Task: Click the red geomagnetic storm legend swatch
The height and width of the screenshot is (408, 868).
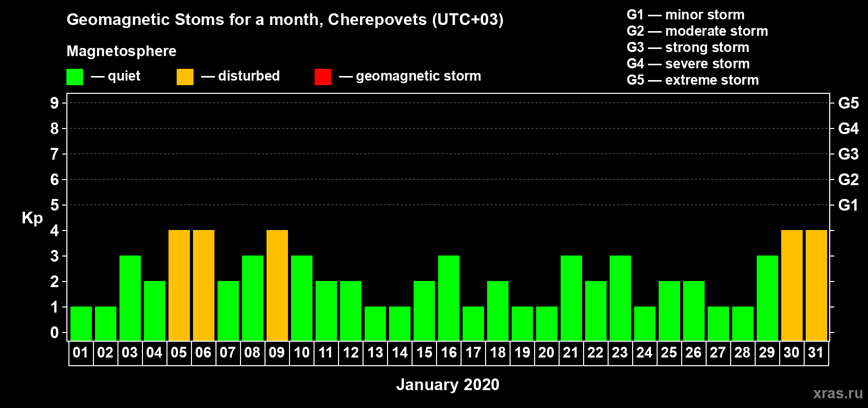Action: tap(323, 77)
